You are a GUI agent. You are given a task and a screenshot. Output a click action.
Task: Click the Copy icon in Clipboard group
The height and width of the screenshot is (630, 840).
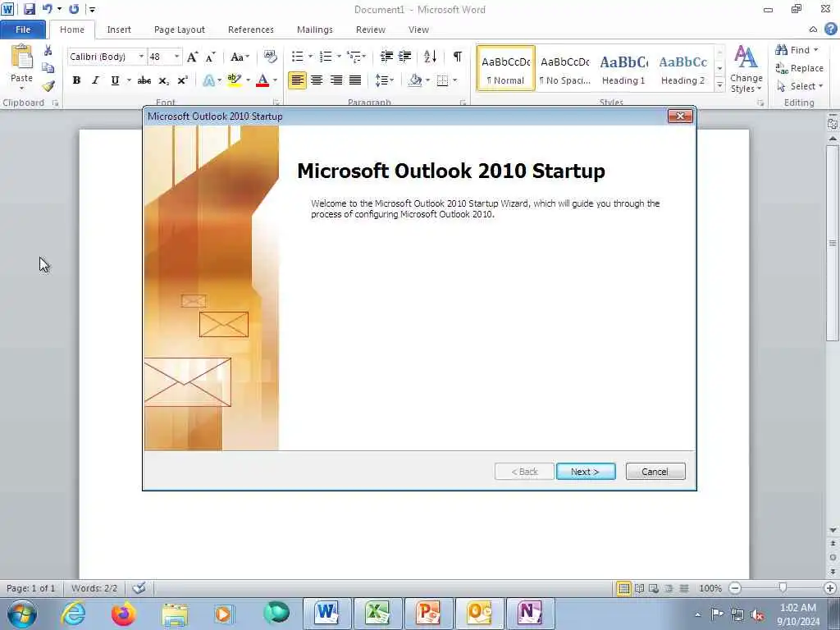pos(48,68)
